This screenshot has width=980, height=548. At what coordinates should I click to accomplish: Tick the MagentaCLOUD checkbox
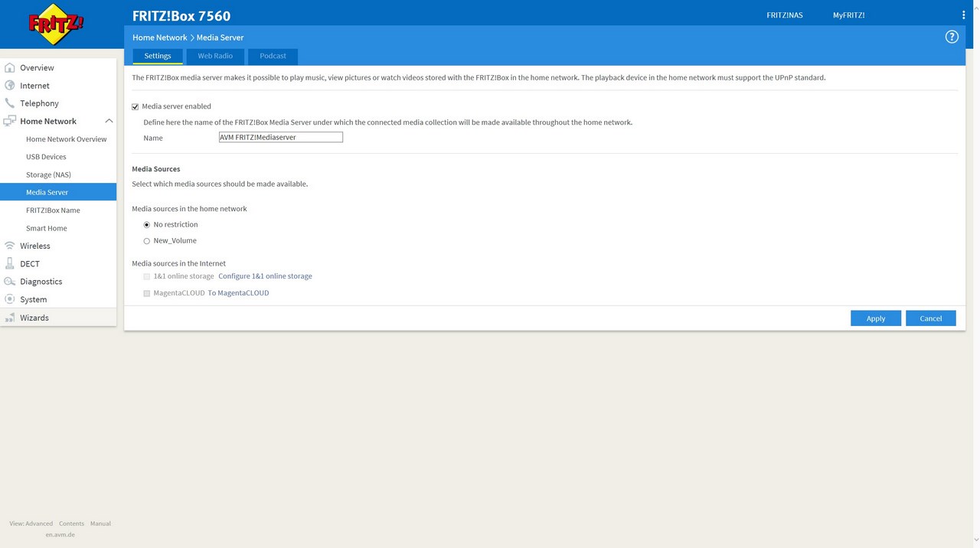click(x=147, y=293)
